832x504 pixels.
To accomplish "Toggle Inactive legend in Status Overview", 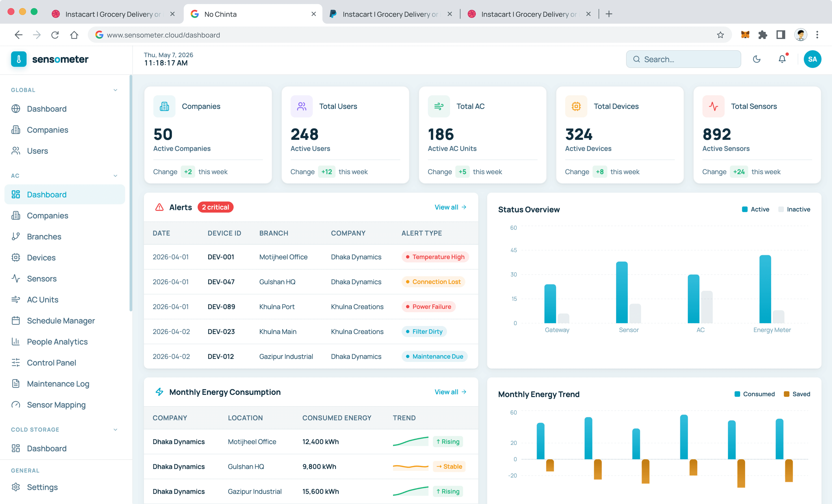I will click(x=794, y=209).
